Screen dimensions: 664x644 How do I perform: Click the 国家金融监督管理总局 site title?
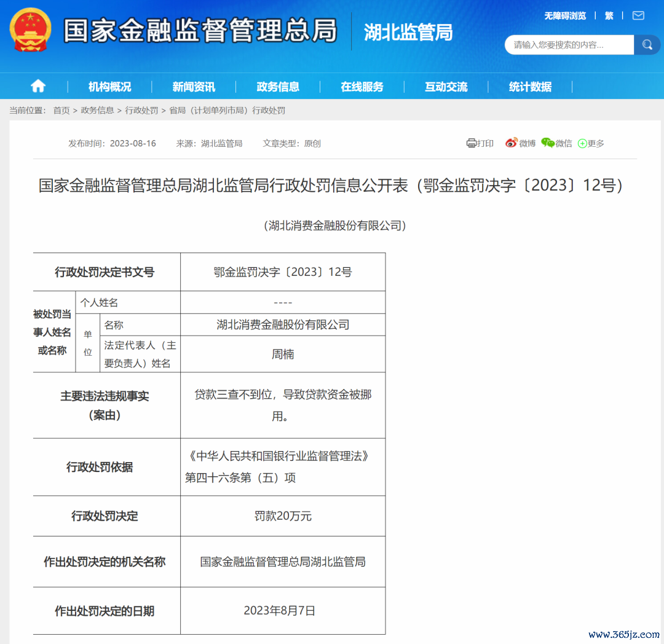point(200,31)
